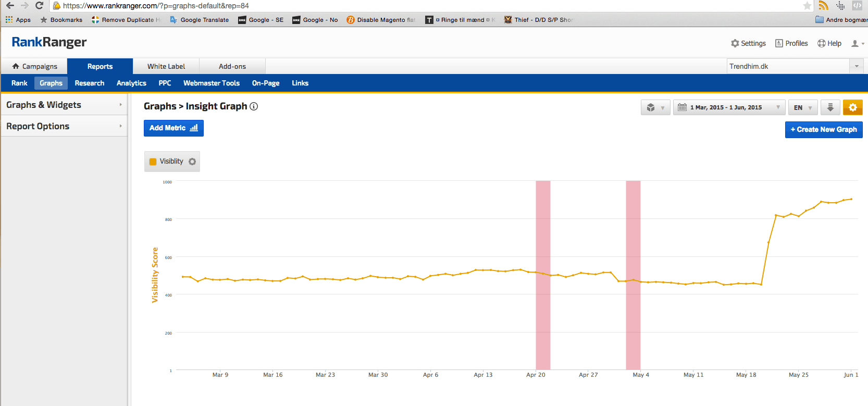Image resolution: width=868 pixels, height=406 pixels.
Task: Click the Help lifebuoy icon
Action: [x=822, y=43]
